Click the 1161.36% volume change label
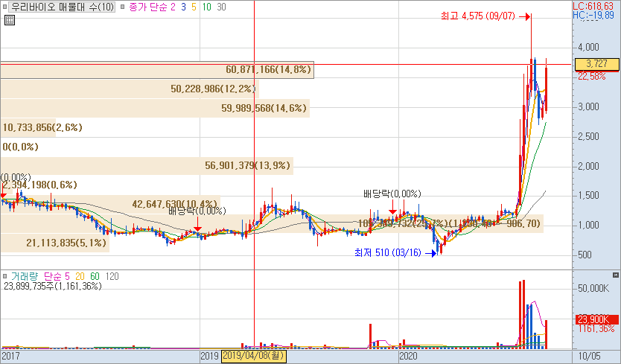 (x=596, y=329)
